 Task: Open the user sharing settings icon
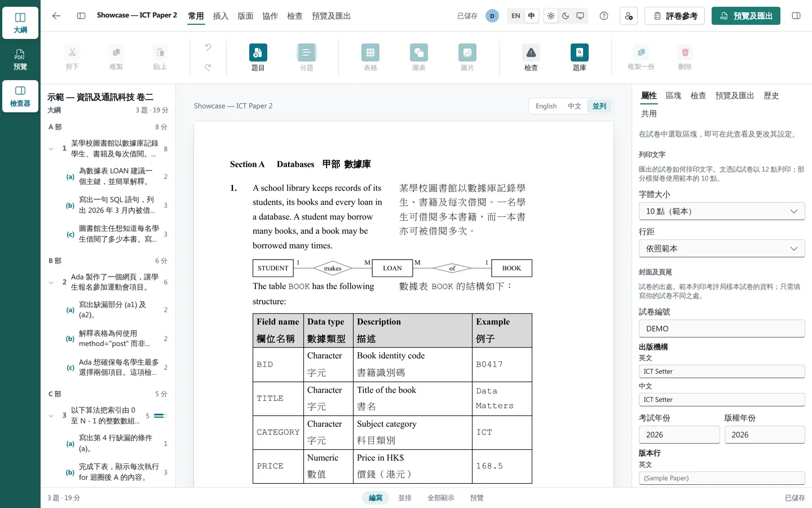point(629,16)
